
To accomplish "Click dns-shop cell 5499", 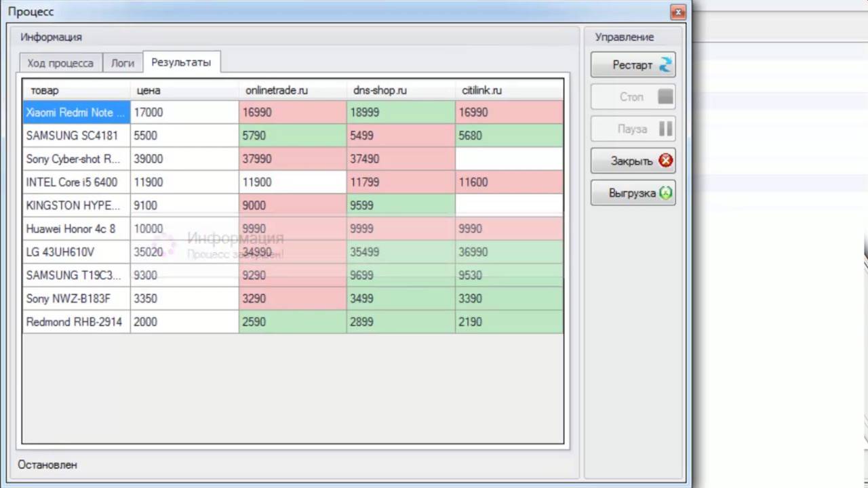I will point(401,136).
